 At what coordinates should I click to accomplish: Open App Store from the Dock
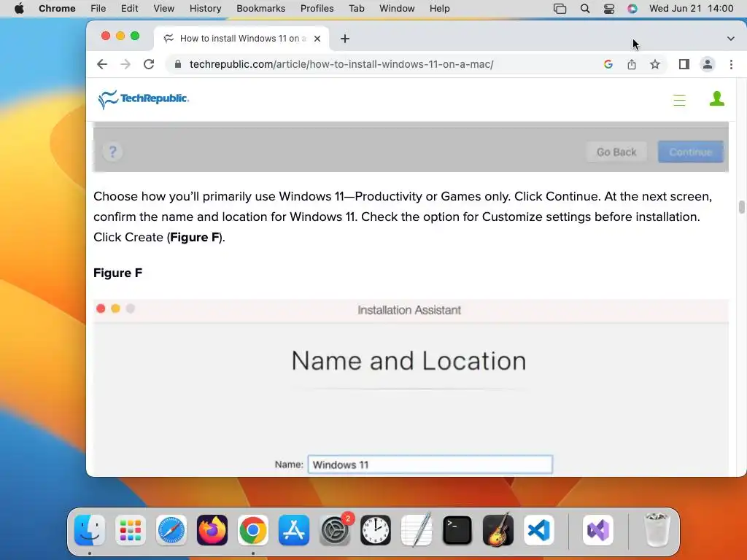pyautogui.click(x=294, y=530)
